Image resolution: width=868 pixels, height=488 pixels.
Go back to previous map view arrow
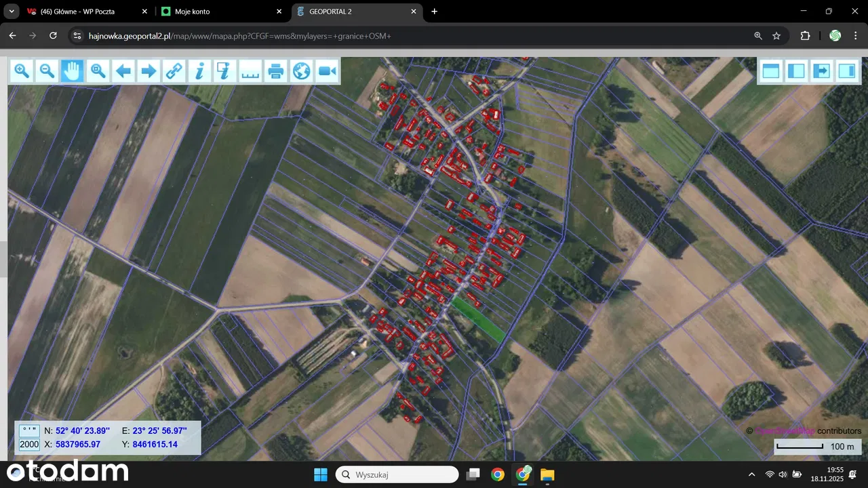coord(123,70)
